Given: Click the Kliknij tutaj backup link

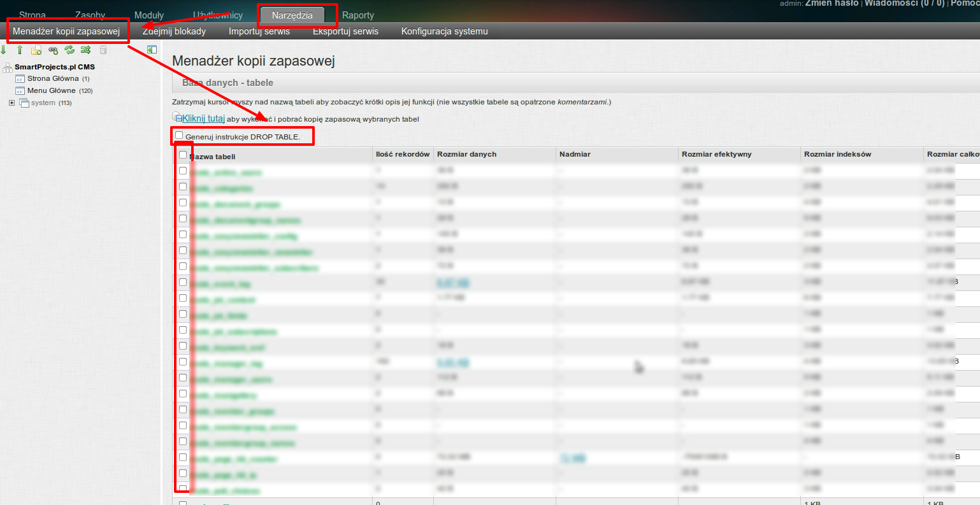Looking at the screenshot, I should coord(203,118).
